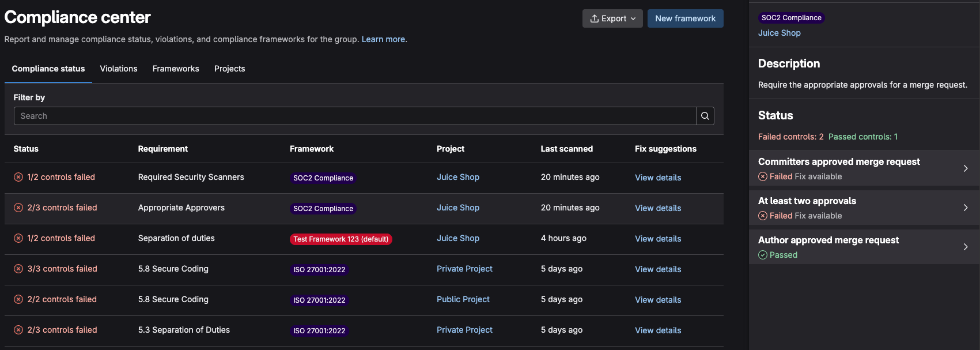Click the passed checkmark icon under Author approved
Image resolution: width=980 pixels, height=350 pixels.
[x=763, y=255]
